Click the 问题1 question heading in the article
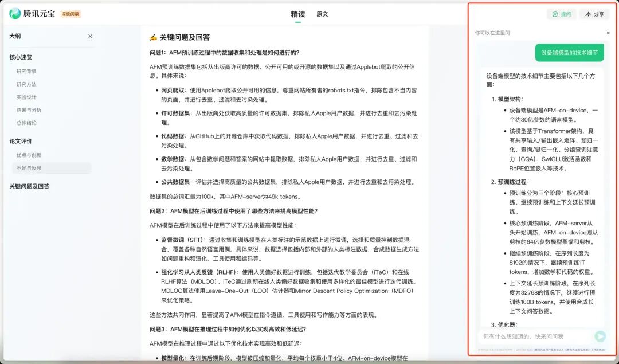The image size is (619, 364). 224,53
